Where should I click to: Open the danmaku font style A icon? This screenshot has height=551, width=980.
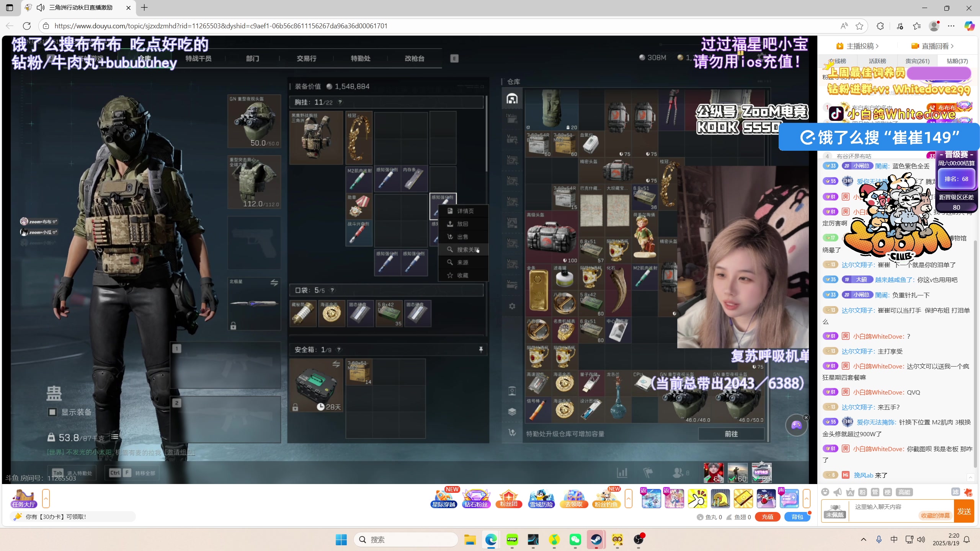tap(850, 492)
